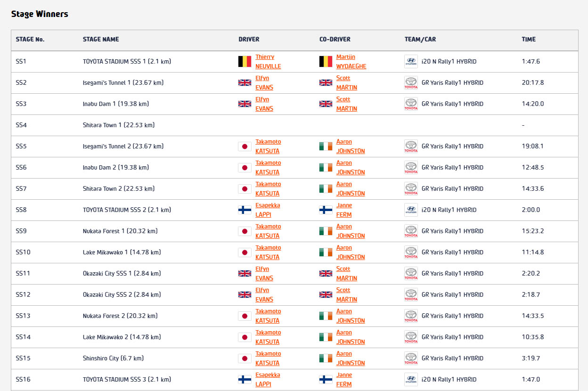Click the Hyundai logo in the SS1 row
The image size is (588, 391).
411,62
